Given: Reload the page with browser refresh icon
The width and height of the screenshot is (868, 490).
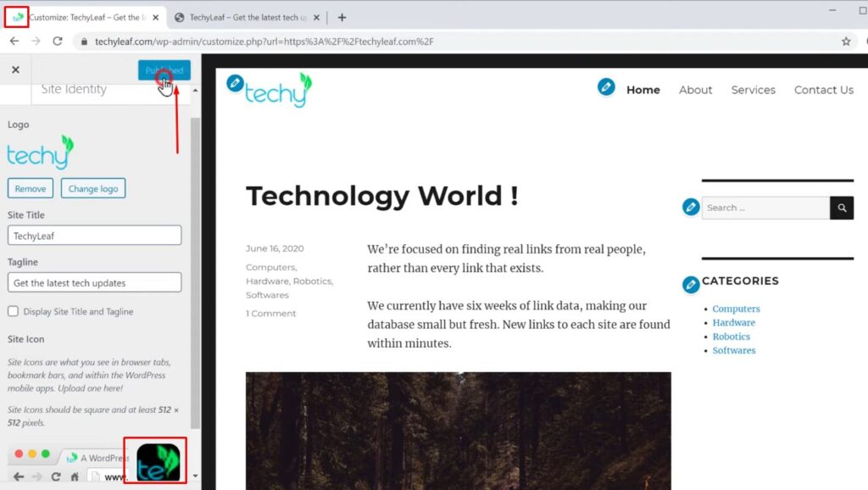Looking at the screenshot, I should (x=58, y=41).
